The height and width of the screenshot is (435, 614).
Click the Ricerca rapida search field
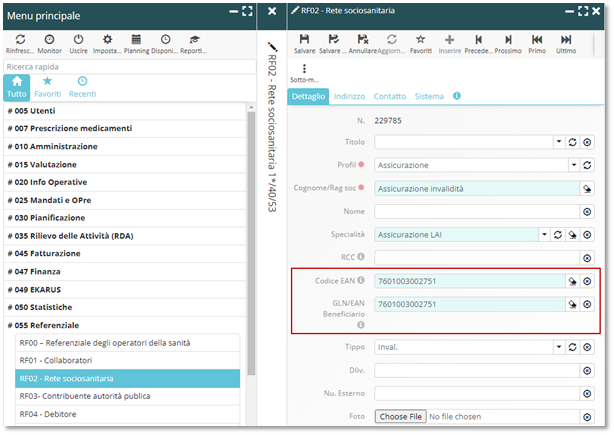click(128, 67)
